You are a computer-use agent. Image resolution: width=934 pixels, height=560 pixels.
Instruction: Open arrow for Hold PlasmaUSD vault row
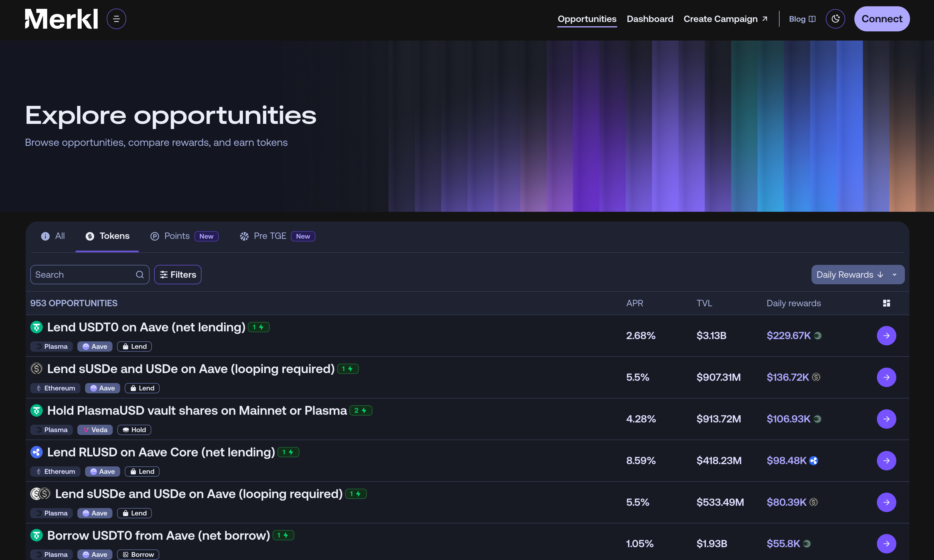[x=886, y=419]
